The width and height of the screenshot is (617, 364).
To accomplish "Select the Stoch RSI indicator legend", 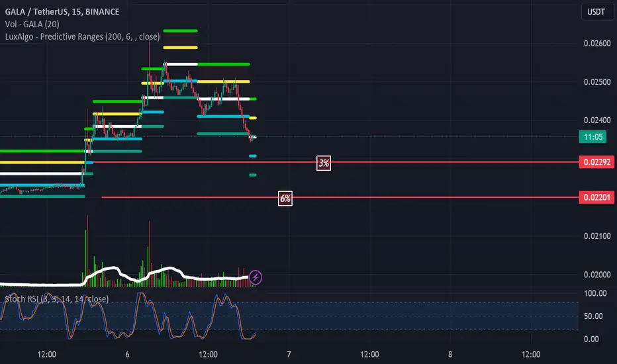I will pyautogui.click(x=57, y=299).
